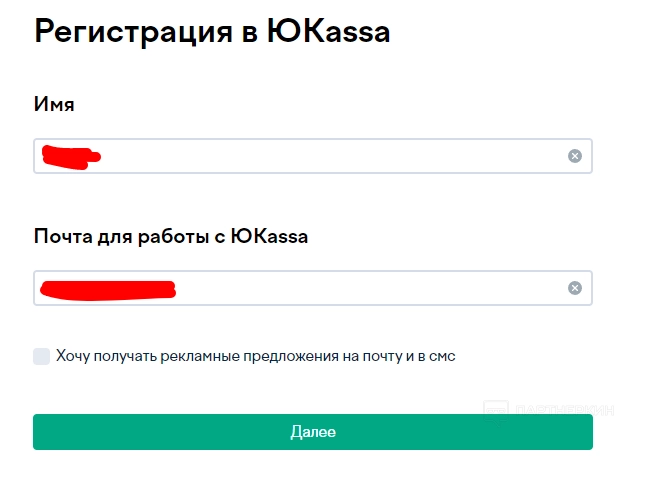Image resolution: width=665 pixels, height=479 pixels.
Task: Enable the advertising offers checkbox
Action: click(41, 356)
